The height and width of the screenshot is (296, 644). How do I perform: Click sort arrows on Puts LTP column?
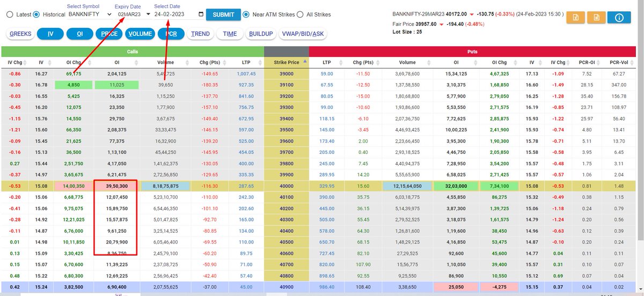(342, 62)
